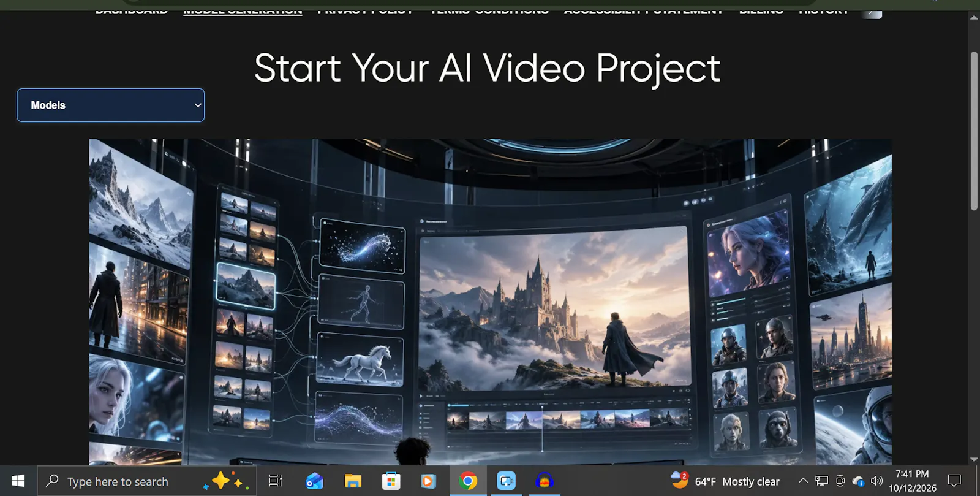980x496 pixels.
Task: Open the weather widget showing 64°F
Action: 725,481
